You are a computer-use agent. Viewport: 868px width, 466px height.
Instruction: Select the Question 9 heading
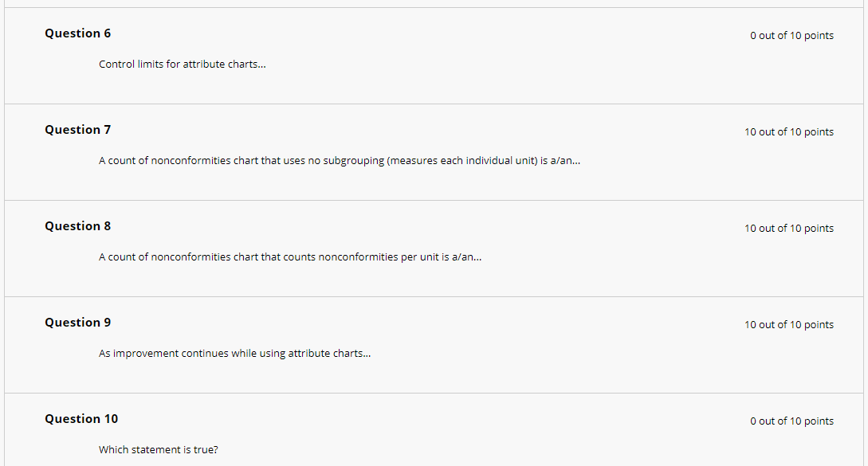[77, 322]
